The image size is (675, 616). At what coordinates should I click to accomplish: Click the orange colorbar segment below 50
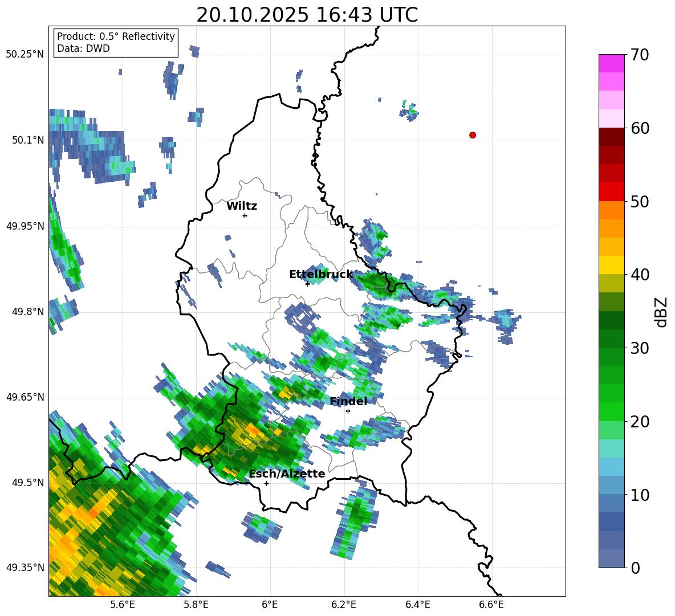[611, 210]
